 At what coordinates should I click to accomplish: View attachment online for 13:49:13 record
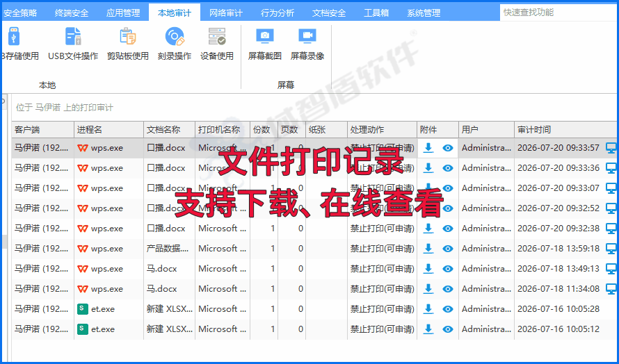coord(448,269)
